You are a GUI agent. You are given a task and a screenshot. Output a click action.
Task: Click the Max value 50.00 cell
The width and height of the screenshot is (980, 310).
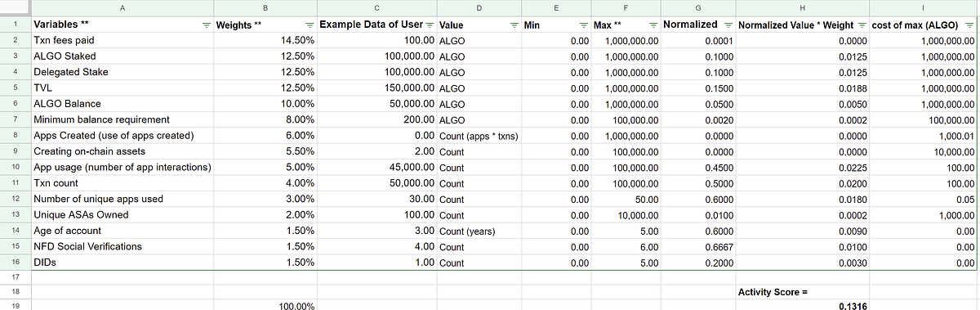pyautogui.click(x=626, y=200)
